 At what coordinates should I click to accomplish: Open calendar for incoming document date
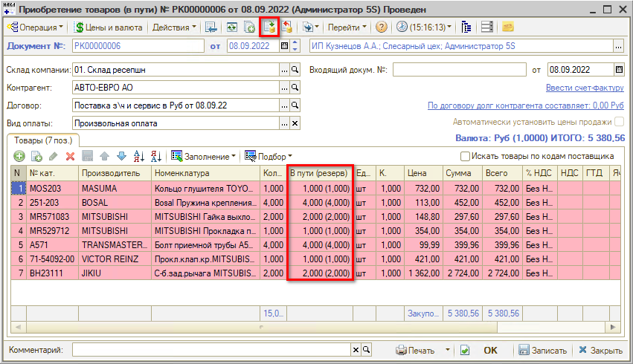pyautogui.click(x=620, y=70)
